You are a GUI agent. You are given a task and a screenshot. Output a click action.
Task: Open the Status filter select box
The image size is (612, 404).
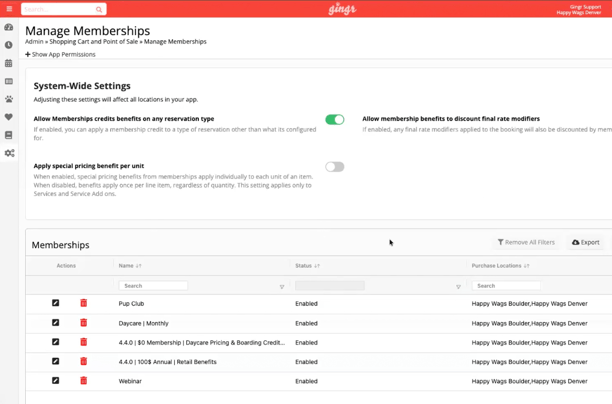330,286
